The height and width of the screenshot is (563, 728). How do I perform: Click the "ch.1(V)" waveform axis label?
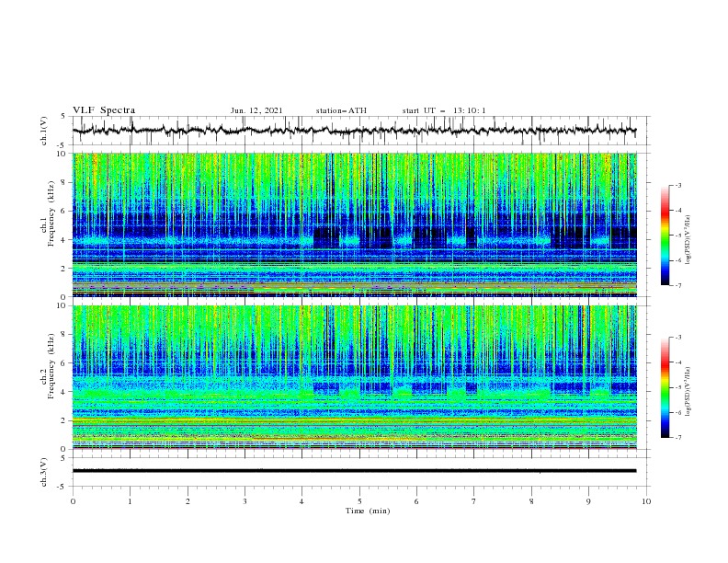pos(44,131)
